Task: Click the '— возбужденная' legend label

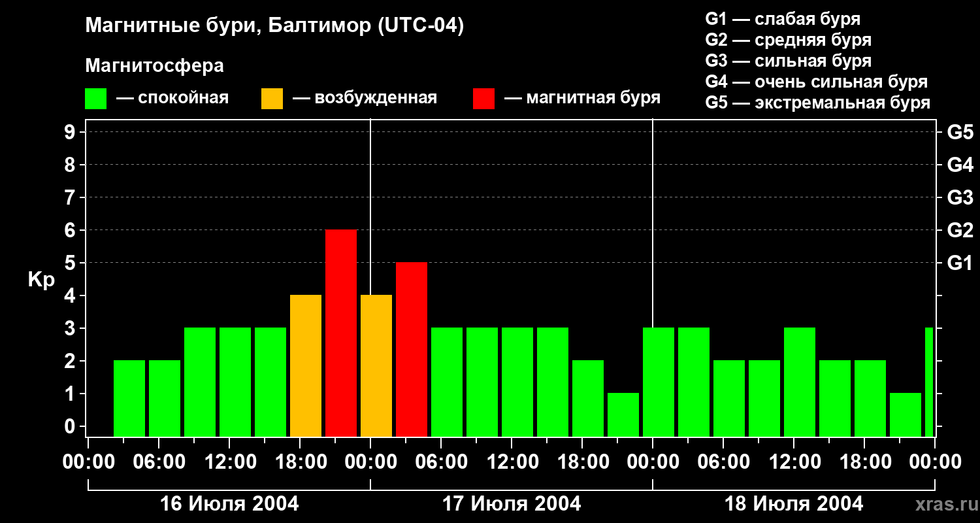Action: pyautogui.click(x=365, y=99)
